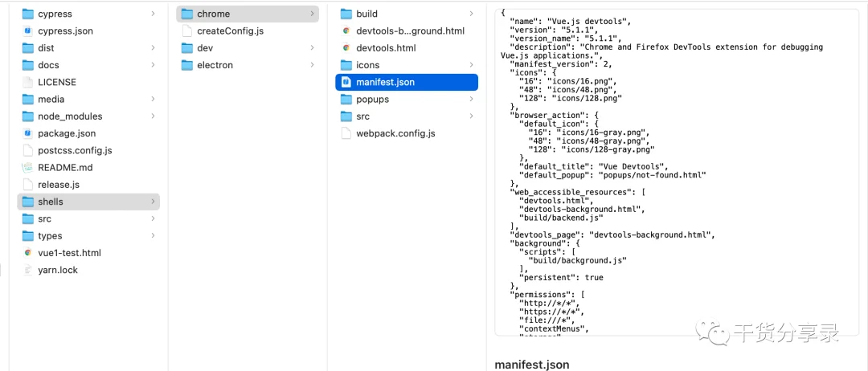Open the icons folder row
868x371 pixels.
(407, 65)
